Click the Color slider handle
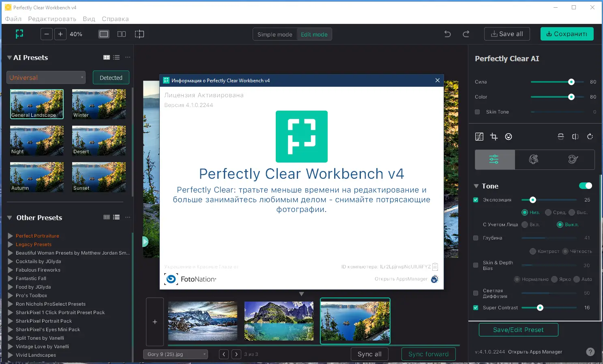The height and width of the screenshot is (364, 603). (x=571, y=97)
